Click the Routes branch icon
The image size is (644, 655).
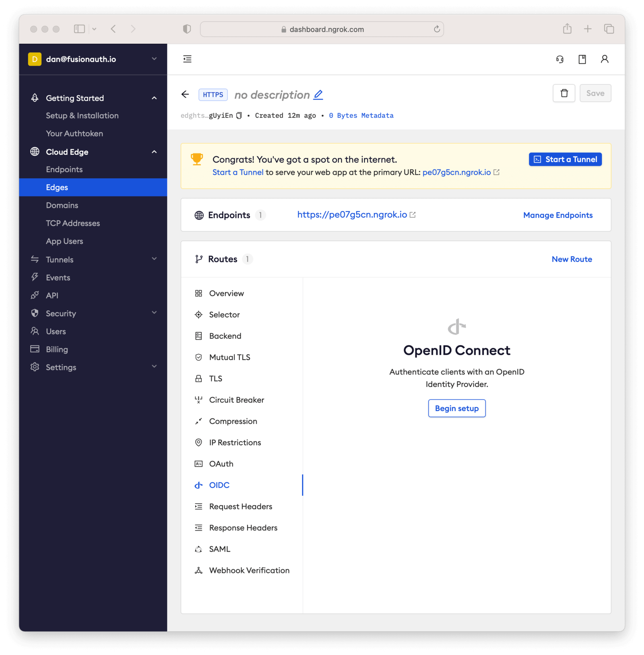[x=199, y=259]
